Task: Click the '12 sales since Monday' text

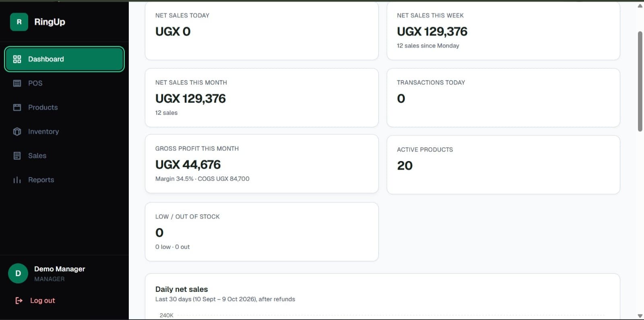Action: 428,45
